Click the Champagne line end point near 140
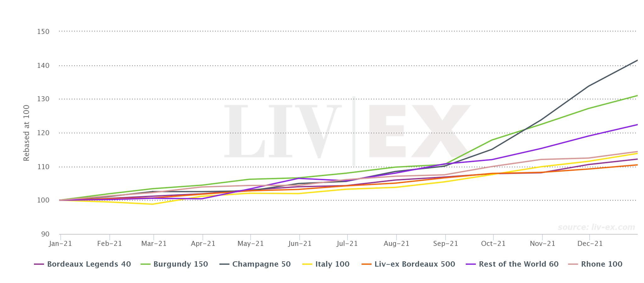Image resolution: width=644 pixels, height=283 pixels. click(636, 60)
